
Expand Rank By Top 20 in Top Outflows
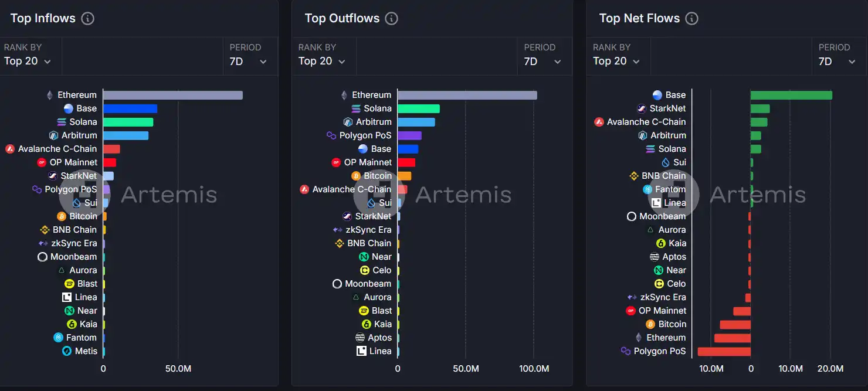[x=322, y=61]
